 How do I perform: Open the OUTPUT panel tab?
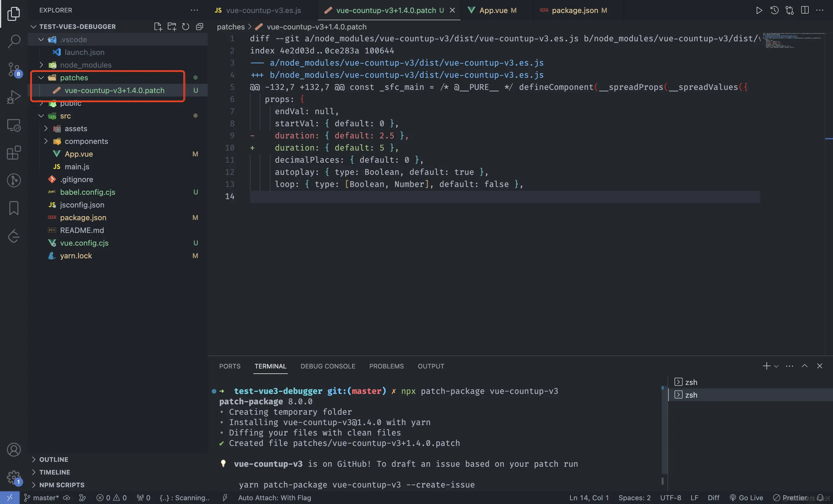pyautogui.click(x=431, y=366)
